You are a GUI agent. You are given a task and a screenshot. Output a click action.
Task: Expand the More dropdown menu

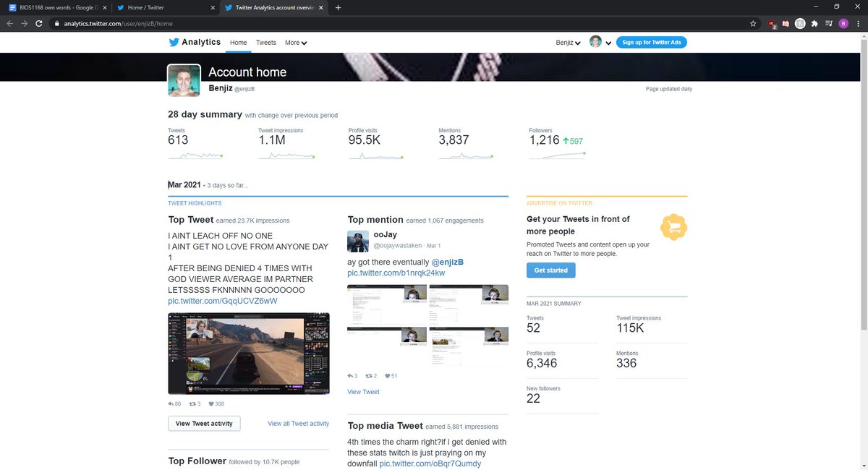(295, 43)
